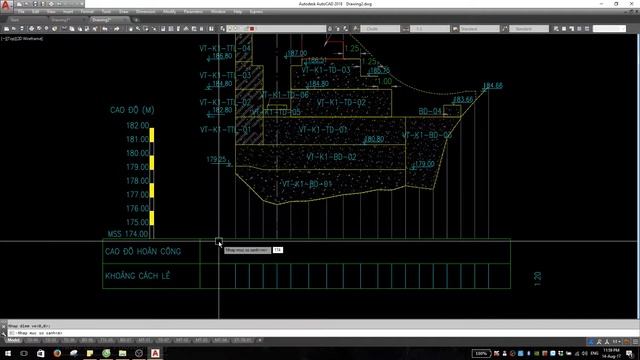Click the Copy clip icon
This screenshot has width=640, height=360.
click(x=72, y=29)
